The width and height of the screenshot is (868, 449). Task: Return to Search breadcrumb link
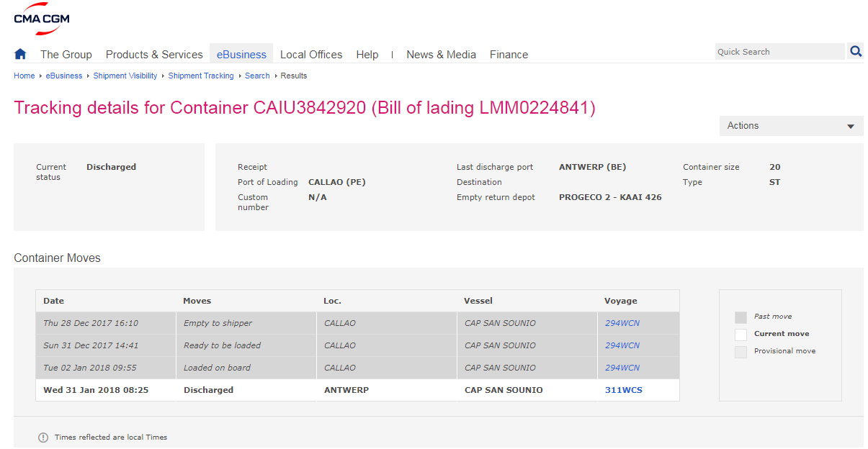(x=257, y=76)
